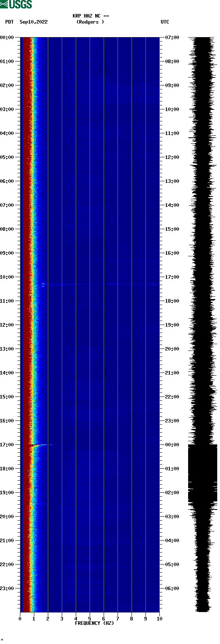Screen dimensions: 220x644
Task: Select station title KRP HHZ NC --
Action: [91, 16]
